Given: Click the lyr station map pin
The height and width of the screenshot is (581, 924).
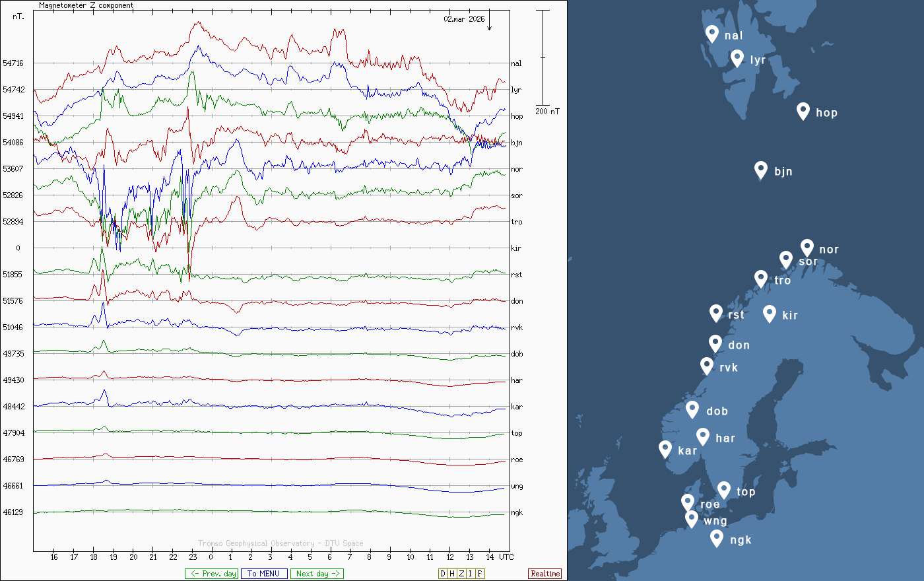Looking at the screenshot, I should point(737,58).
